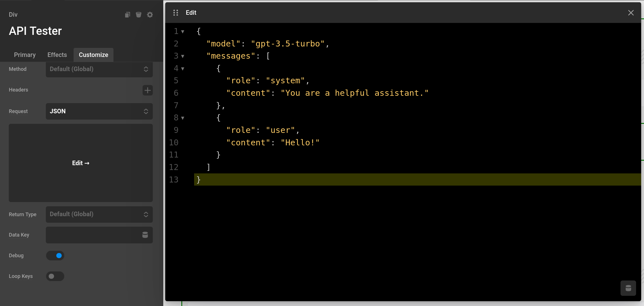Image resolution: width=644 pixels, height=306 pixels.
Task: Disable the Debug toggle
Action: pos(55,255)
